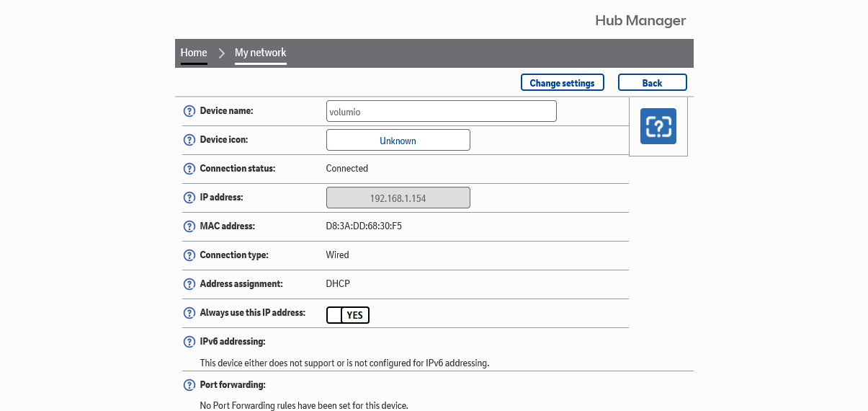Screen dimensions: 868x411
Task: Click the breadcrumb chevron separator
Action: pyautogui.click(x=222, y=53)
